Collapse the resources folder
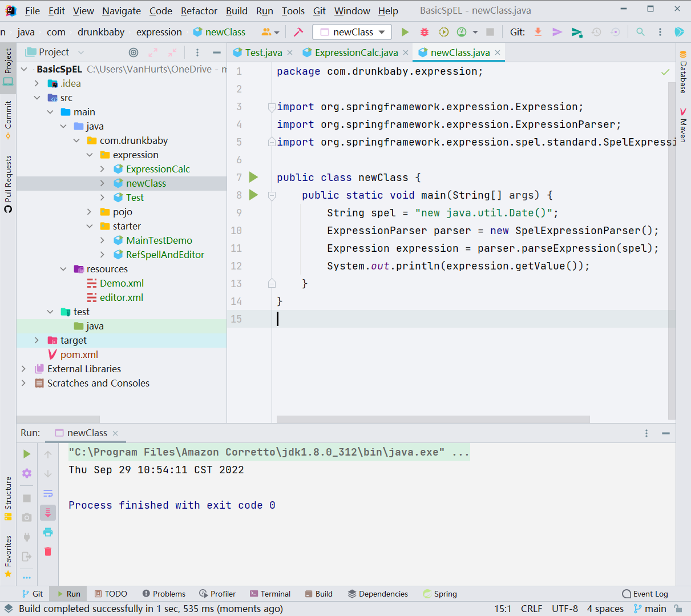Screen dimensions: 691x616 click(x=63, y=269)
